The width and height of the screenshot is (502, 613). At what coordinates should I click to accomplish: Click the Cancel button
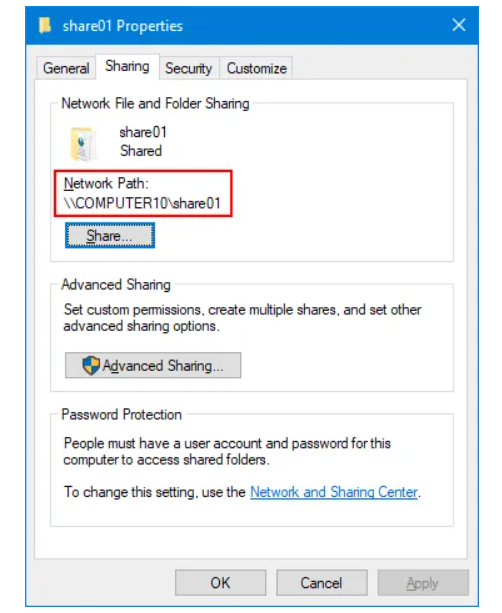point(321,583)
